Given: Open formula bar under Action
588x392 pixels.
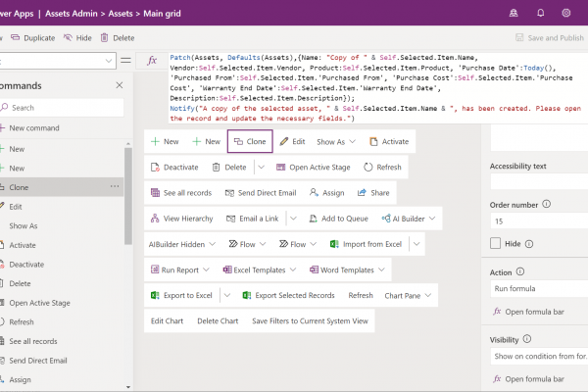Looking at the screenshot, I should click(x=529, y=312).
